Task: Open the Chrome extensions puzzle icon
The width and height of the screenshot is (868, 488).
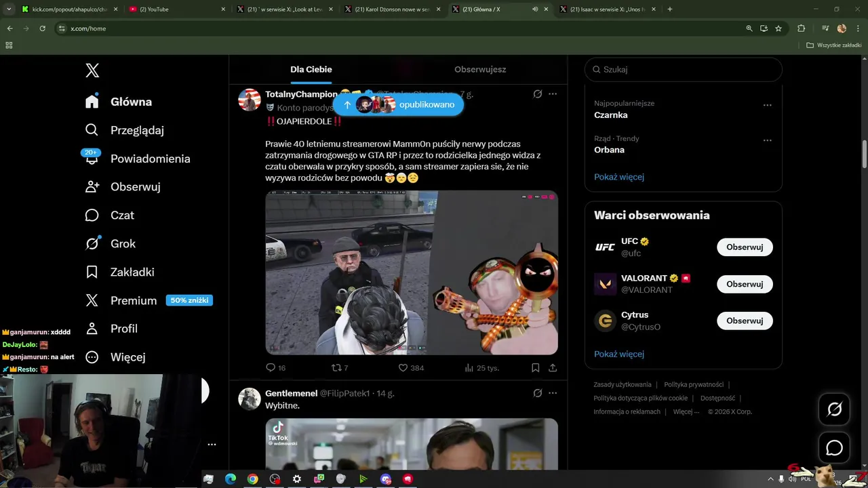Action: point(801,28)
